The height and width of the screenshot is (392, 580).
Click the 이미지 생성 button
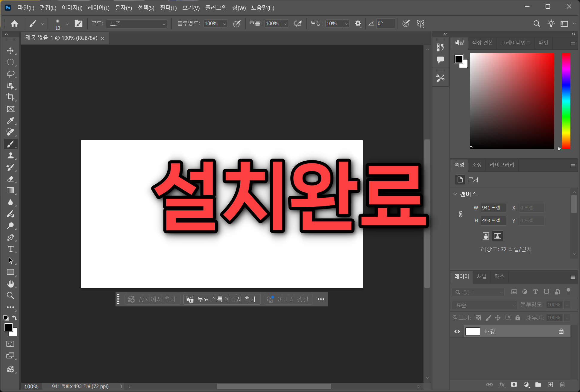288,299
